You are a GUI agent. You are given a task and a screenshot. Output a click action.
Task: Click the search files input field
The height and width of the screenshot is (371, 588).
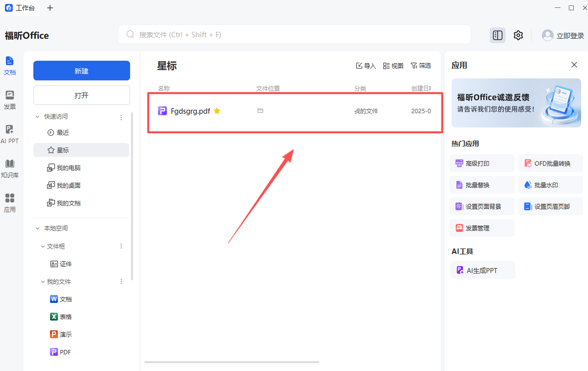[294, 35]
